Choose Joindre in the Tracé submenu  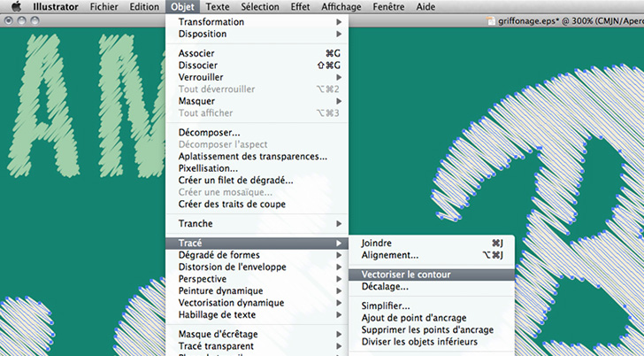[x=432, y=243]
